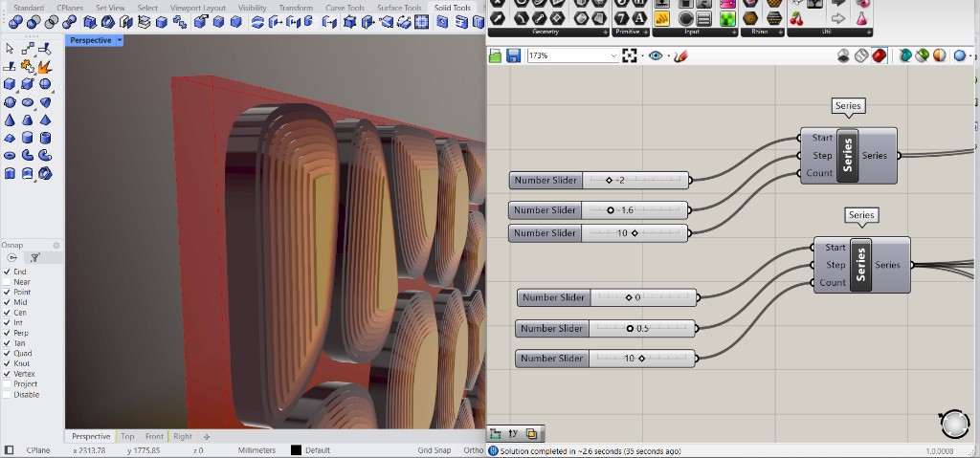Click Grasshopper named views eye icon
The height and width of the screenshot is (458, 980).
[x=655, y=55]
